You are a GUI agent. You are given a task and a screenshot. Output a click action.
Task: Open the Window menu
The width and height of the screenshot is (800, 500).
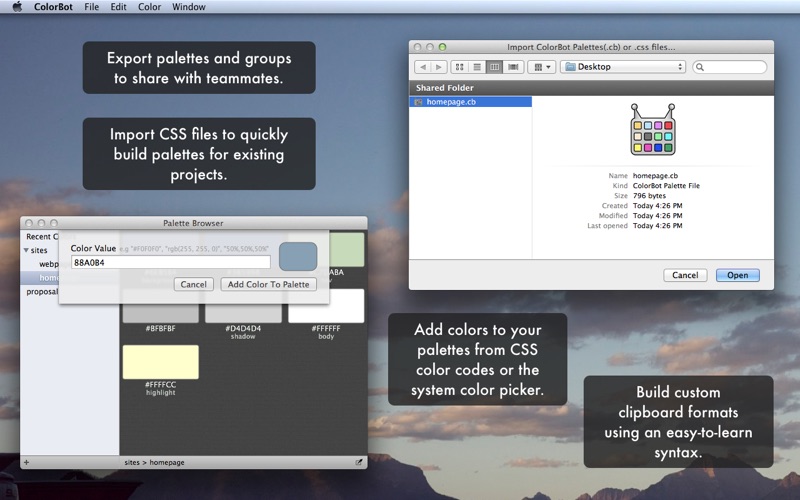(189, 7)
